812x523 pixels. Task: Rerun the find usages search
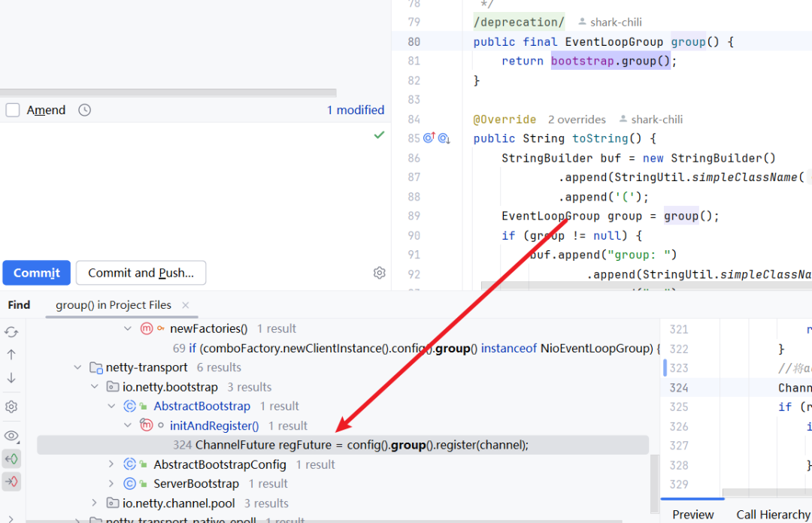[x=11, y=331]
